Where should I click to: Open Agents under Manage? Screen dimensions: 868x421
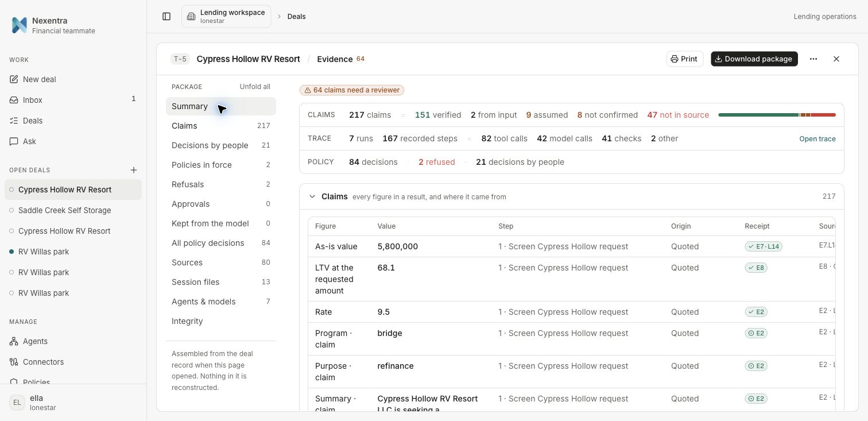pos(73,341)
